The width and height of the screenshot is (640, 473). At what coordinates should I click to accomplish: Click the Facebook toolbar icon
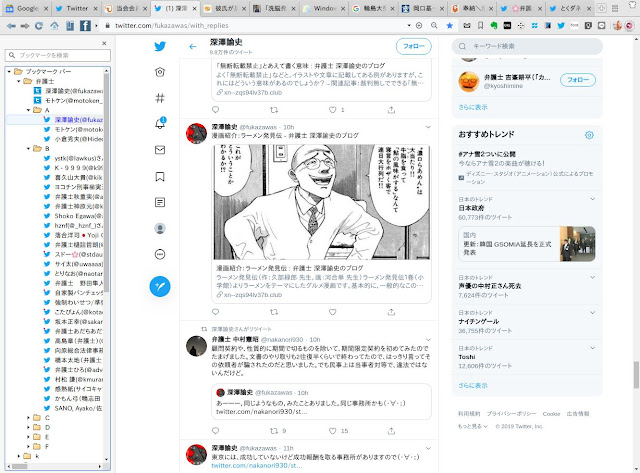pyautogui.click(x=85, y=26)
